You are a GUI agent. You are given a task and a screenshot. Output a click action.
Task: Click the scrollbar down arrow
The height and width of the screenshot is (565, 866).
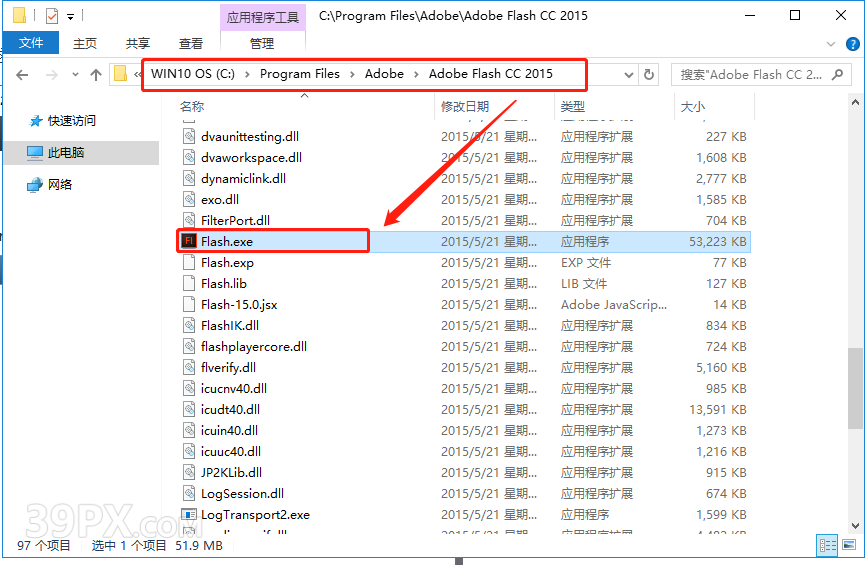855,526
